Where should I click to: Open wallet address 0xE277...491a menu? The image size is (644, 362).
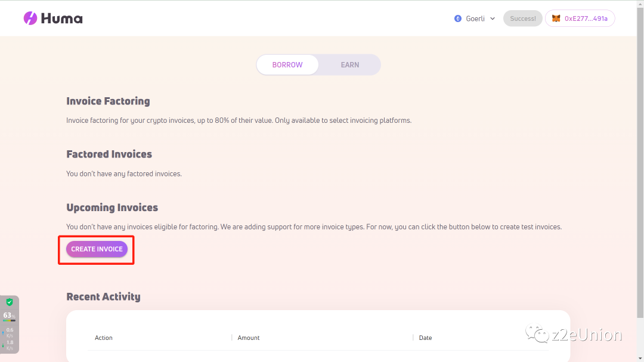pyautogui.click(x=580, y=18)
